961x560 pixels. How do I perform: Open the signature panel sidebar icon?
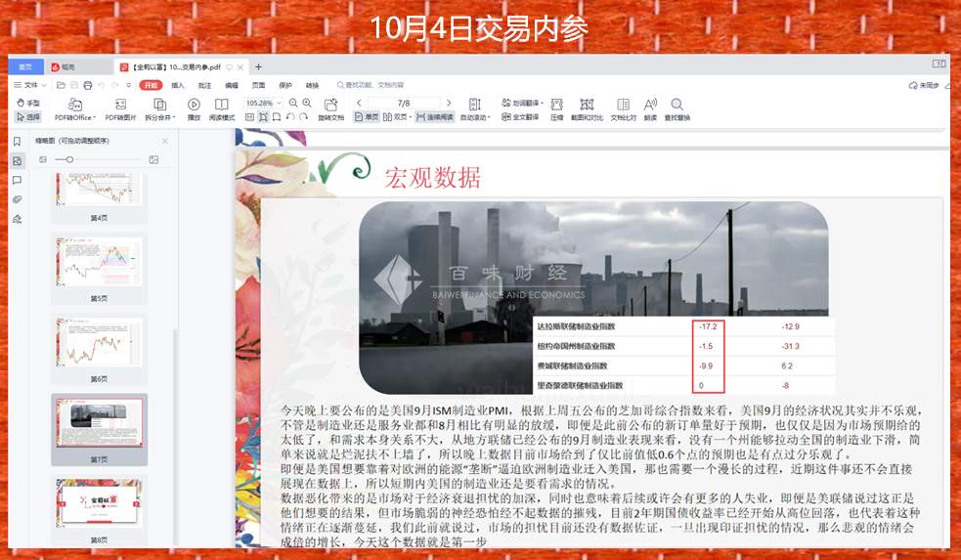pos(18,219)
